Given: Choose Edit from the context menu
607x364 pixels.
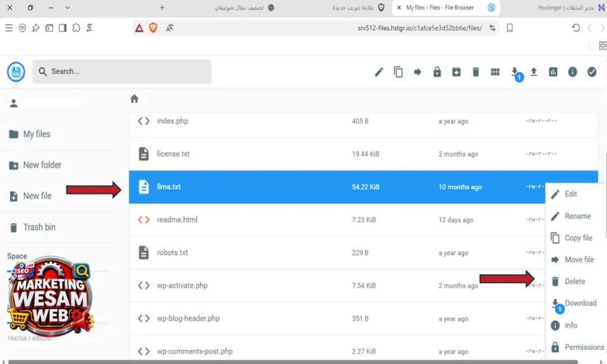Looking at the screenshot, I should (x=571, y=194).
